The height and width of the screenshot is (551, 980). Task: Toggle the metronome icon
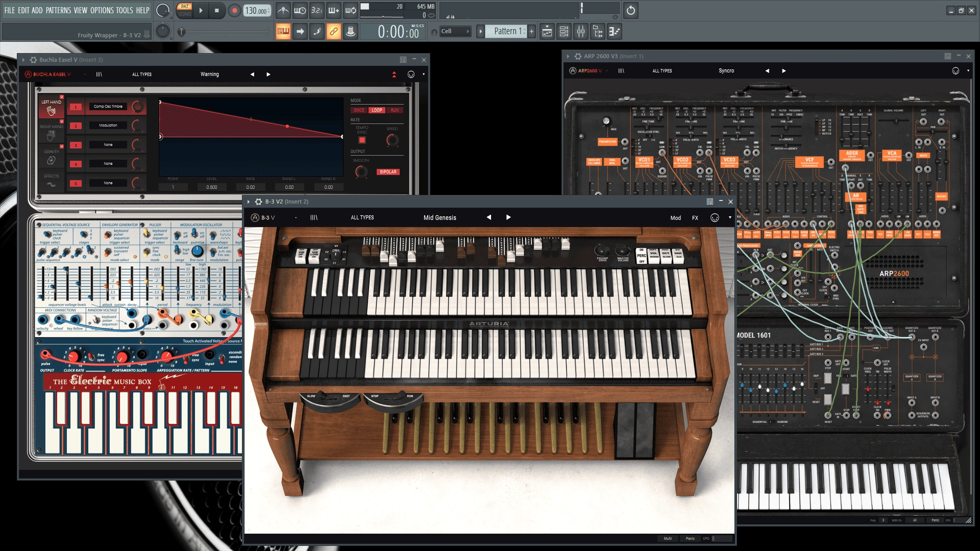point(283,10)
